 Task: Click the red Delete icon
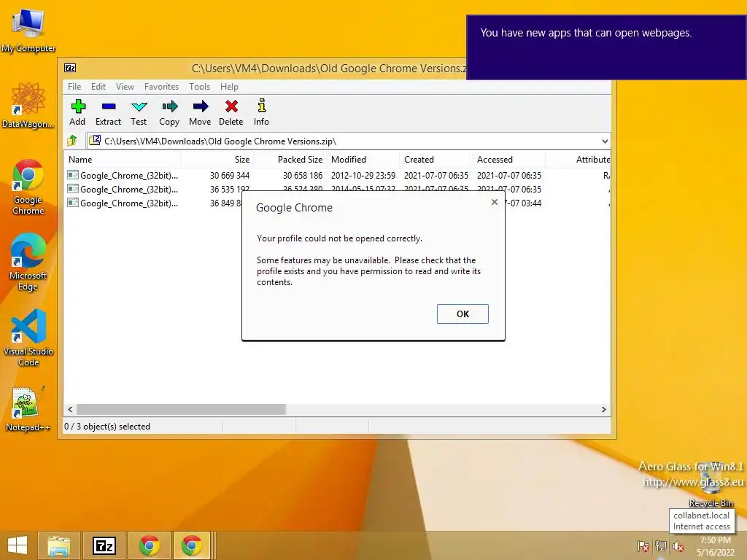point(231,112)
